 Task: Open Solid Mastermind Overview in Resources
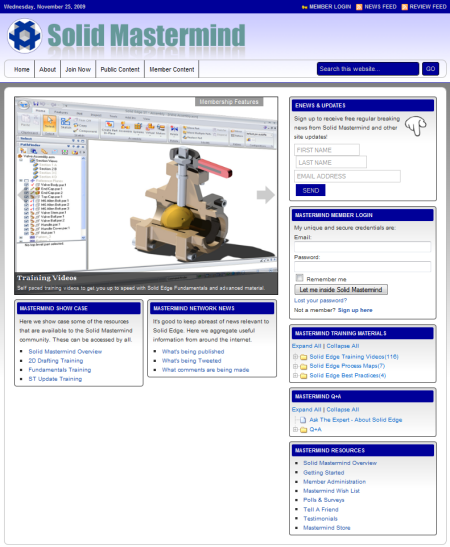click(x=340, y=463)
